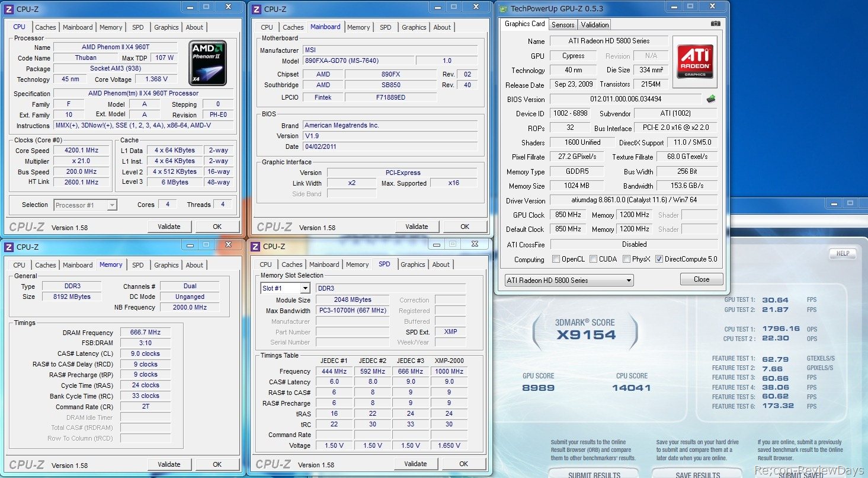The width and height of the screenshot is (868, 478).
Task: Click the AMD Phenom II processor logo
Action: pyautogui.click(x=207, y=63)
